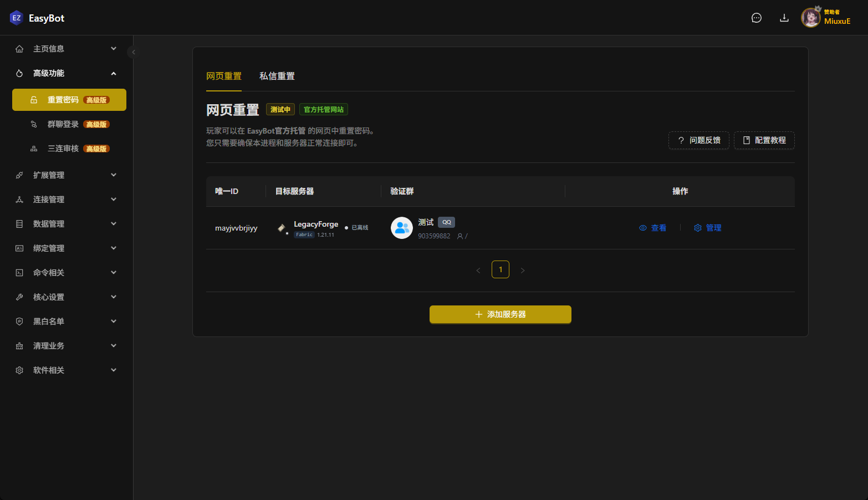Image resolution: width=868 pixels, height=500 pixels.
Task: Select page 1 in pagination
Action: pos(500,269)
